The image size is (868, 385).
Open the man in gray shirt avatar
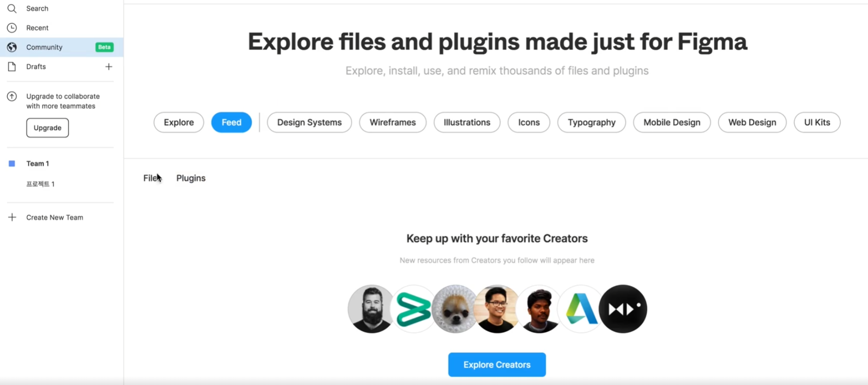[x=539, y=309]
